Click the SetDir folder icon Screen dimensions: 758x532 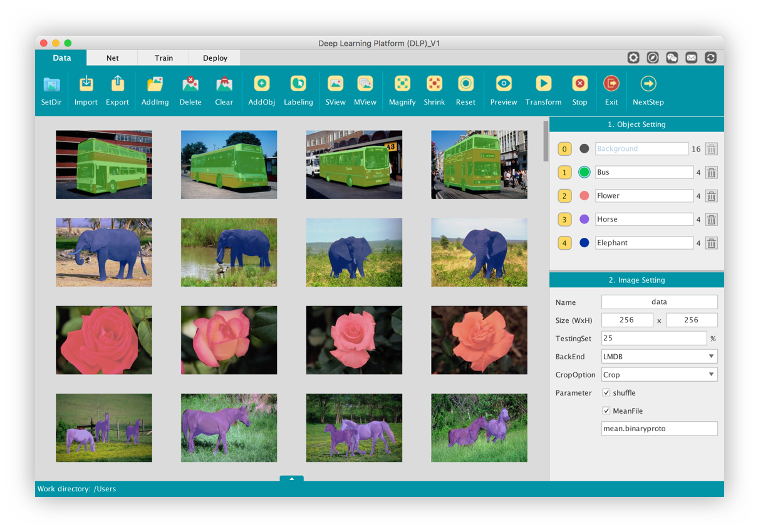tap(51, 84)
